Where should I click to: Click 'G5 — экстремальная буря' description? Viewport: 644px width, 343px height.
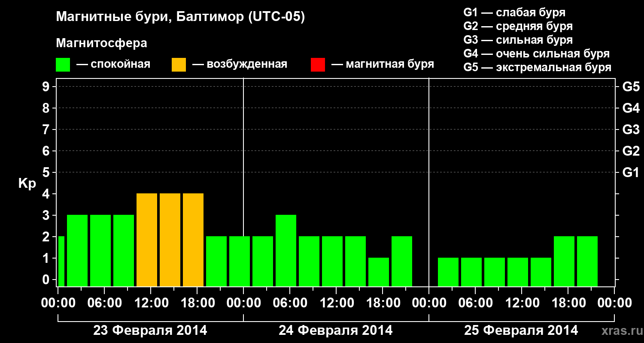(x=538, y=68)
